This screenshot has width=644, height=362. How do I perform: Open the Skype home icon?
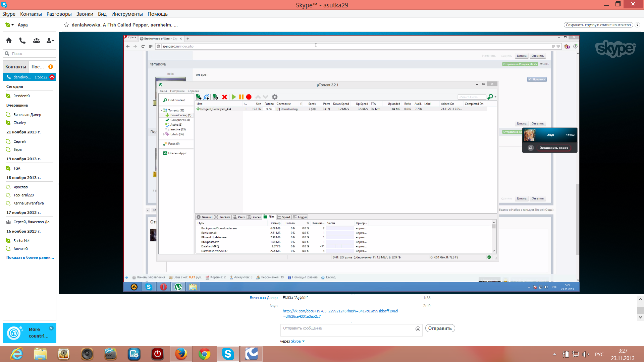tap(9, 41)
